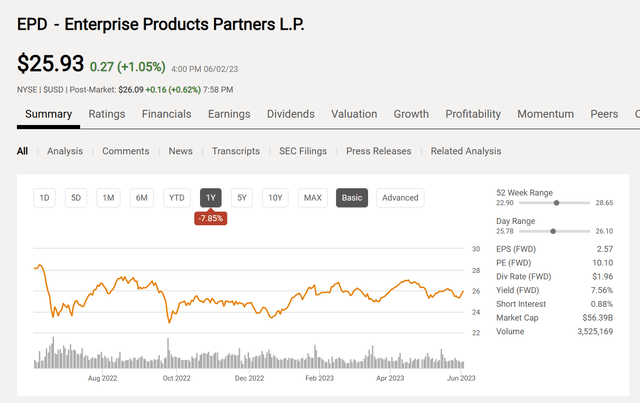Show SEC Filings
This screenshot has width=640, height=403.
(x=303, y=151)
